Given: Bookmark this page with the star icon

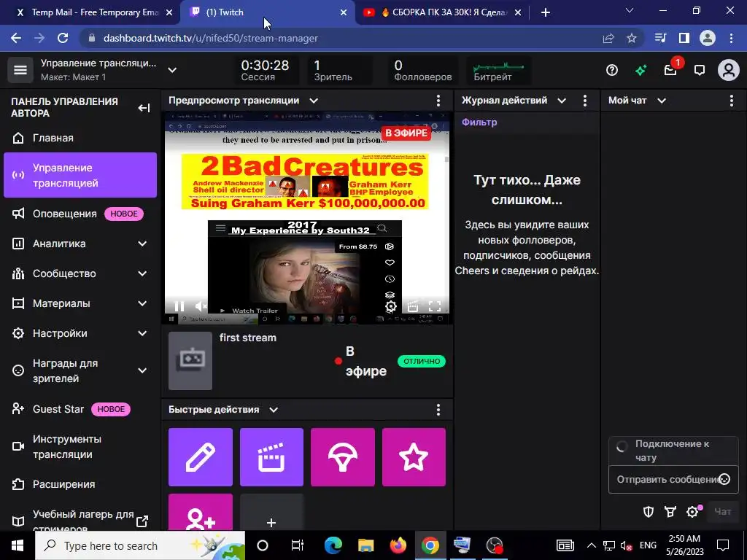Looking at the screenshot, I should click(632, 38).
